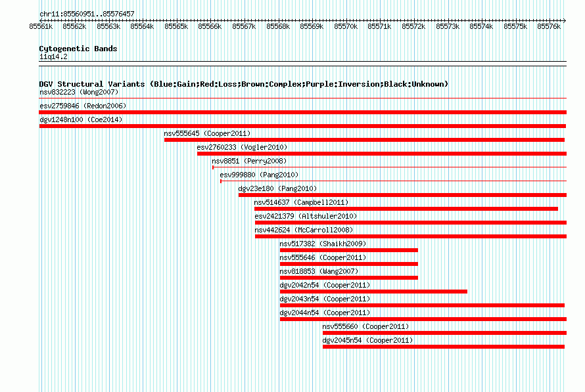Click the thin red line under nsv832223

pyautogui.click(x=302, y=98)
